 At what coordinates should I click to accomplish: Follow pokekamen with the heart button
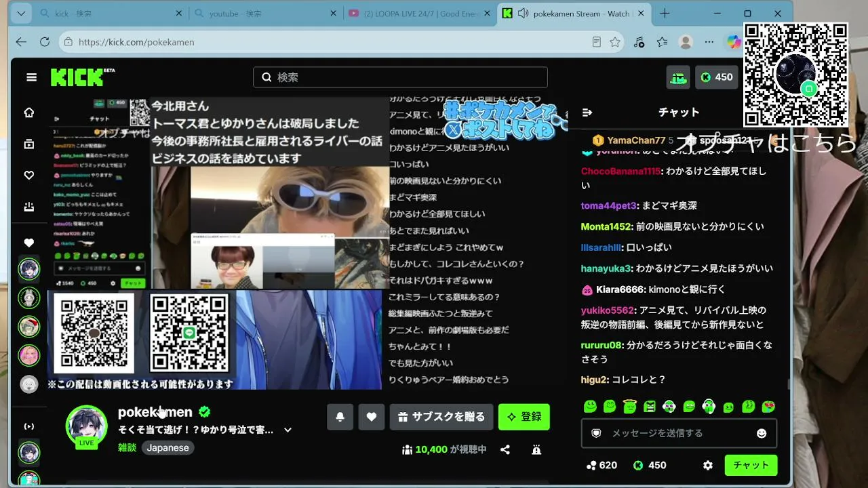(371, 417)
